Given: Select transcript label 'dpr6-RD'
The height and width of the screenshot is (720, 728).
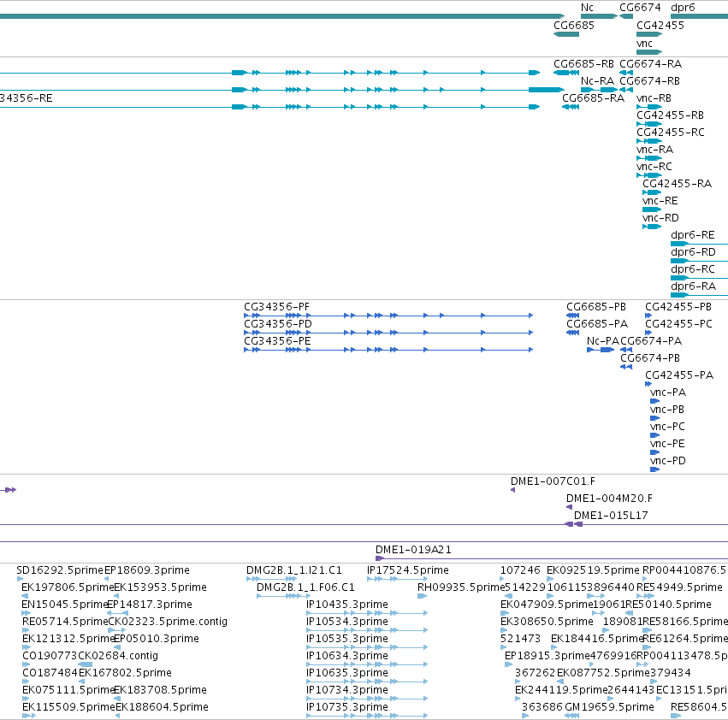Looking at the screenshot, I should coord(693,252).
